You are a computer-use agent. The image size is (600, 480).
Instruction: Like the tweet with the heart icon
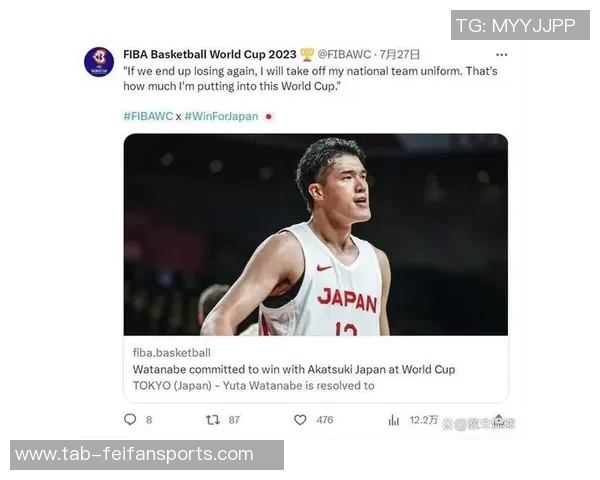coord(300,420)
